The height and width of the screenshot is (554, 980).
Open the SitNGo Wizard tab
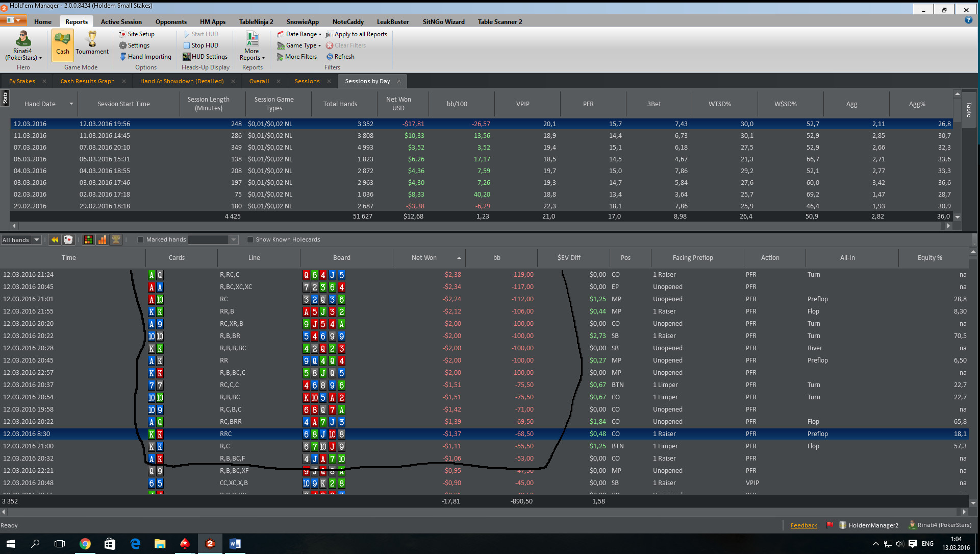(x=443, y=21)
